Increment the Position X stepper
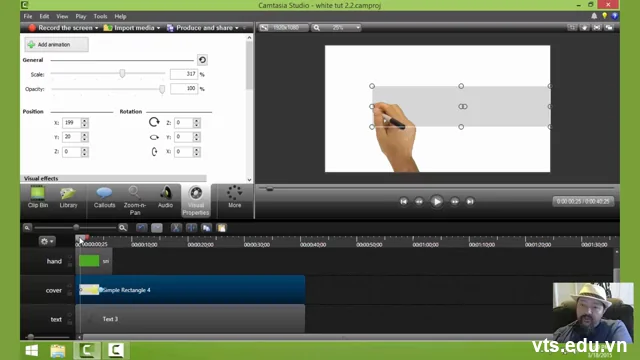The image size is (640, 360). point(84,120)
